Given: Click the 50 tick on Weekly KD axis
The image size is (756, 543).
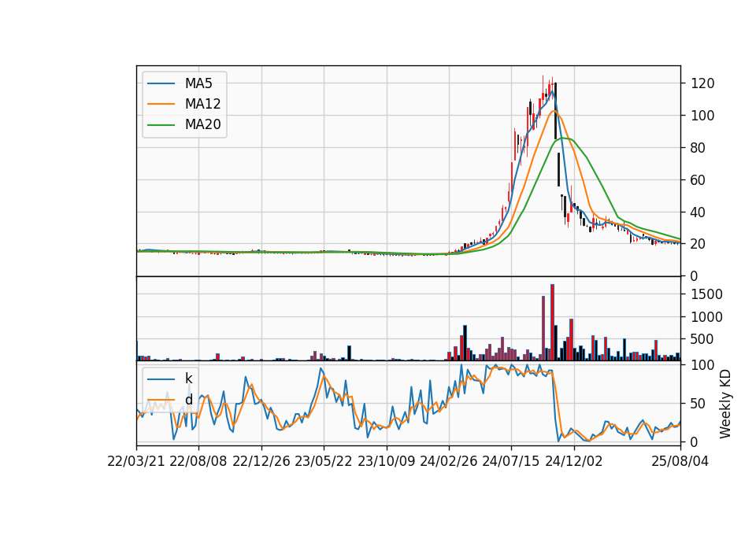Looking at the screenshot, I should [x=699, y=404].
